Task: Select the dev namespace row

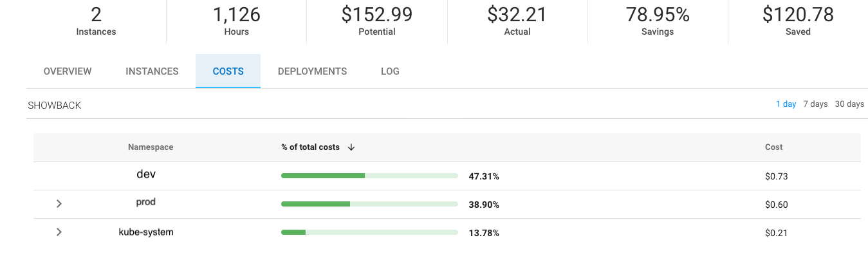Action: point(147,174)
